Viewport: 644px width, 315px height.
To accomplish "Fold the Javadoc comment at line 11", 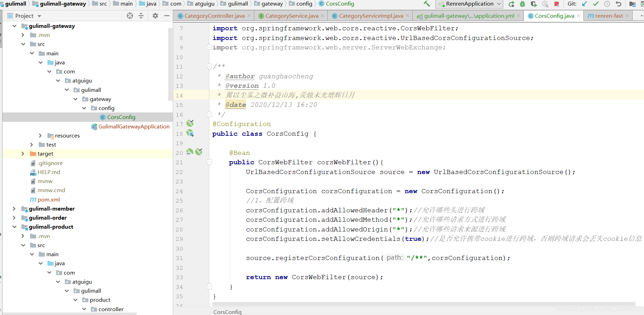I will point(209,66).
